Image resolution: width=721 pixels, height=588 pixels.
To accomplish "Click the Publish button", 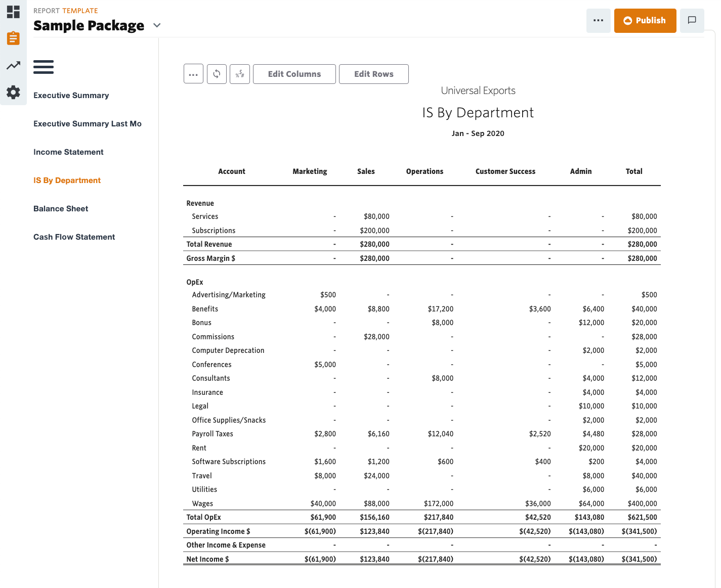I will tap(645, 21).
